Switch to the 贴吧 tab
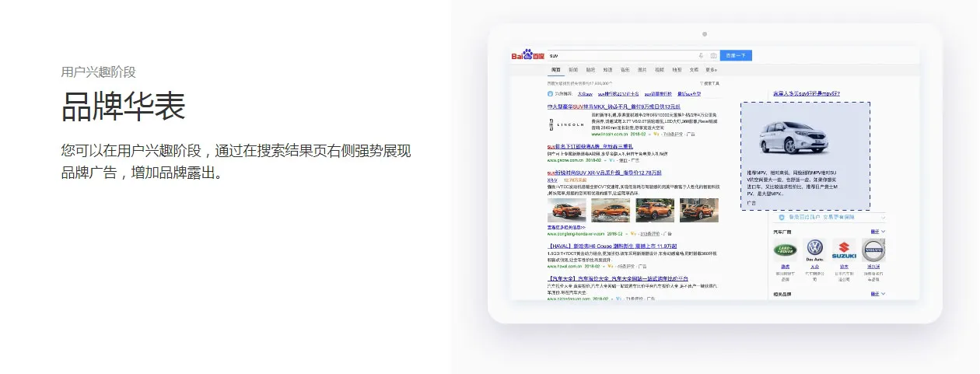This screenshot has width=980, height=374. 590,69
